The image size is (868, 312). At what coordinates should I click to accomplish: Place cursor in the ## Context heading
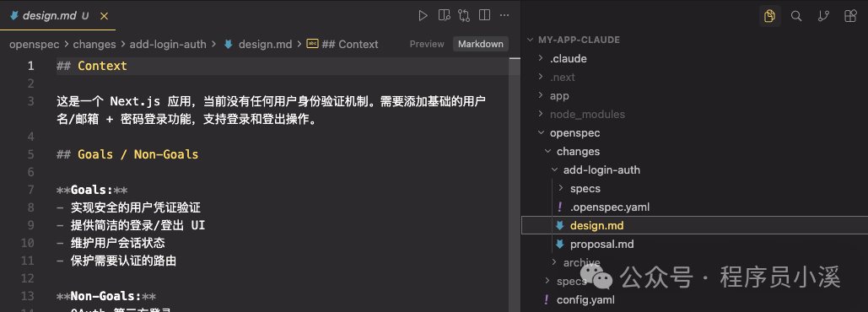91,66
